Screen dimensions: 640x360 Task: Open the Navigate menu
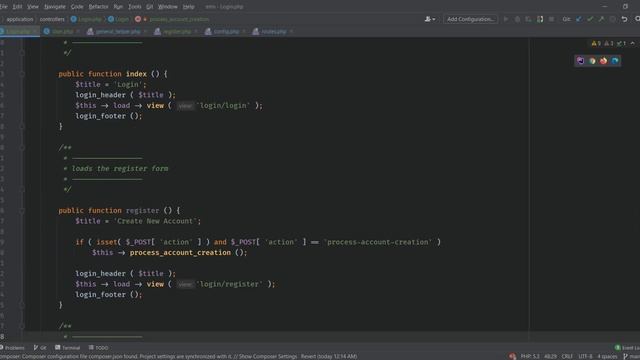(55, 7)
